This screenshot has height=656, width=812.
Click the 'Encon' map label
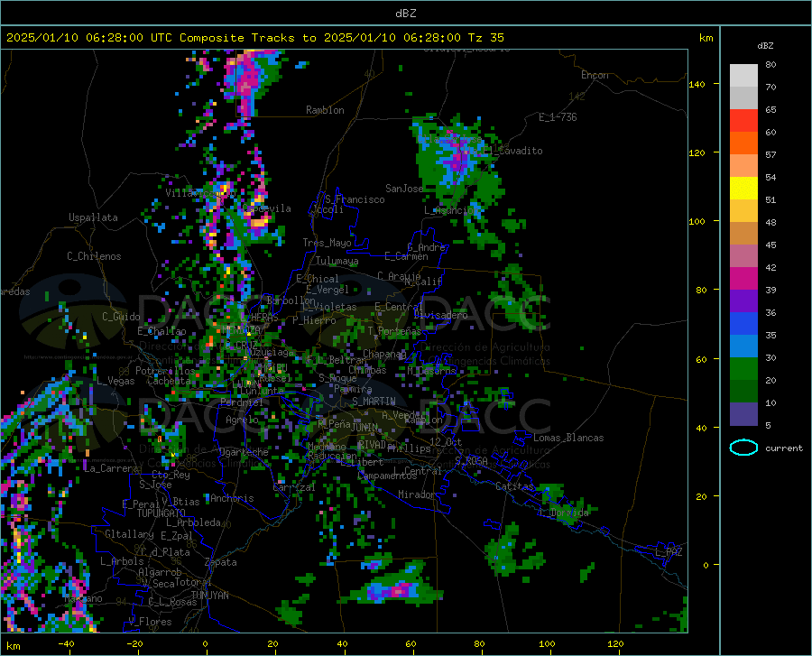pyautogui.click(x=595, y=75)
